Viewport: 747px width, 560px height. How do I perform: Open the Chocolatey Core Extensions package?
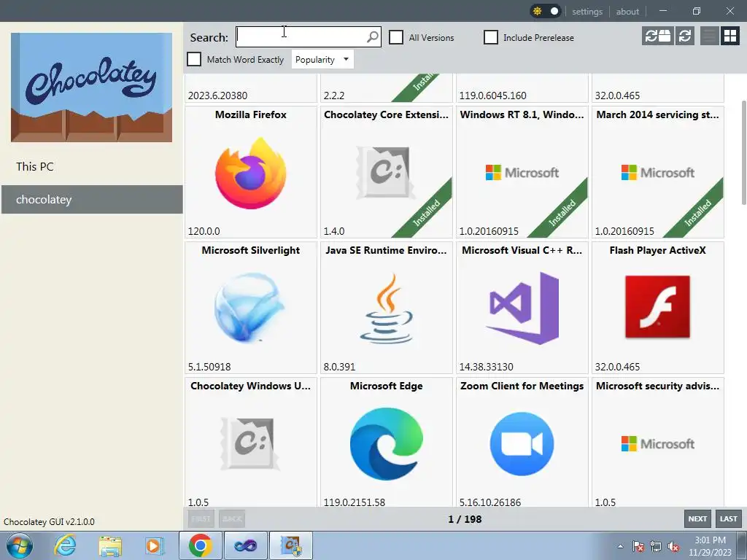pos(387,172)
